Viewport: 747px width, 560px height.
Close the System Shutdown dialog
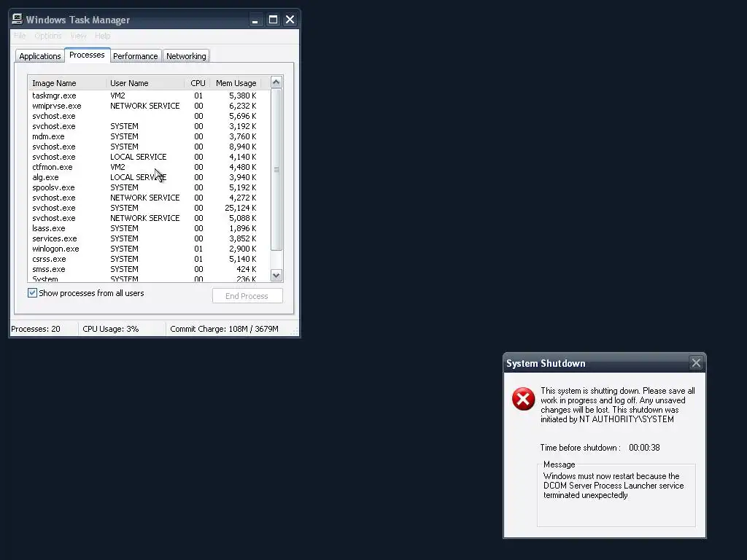696,363
